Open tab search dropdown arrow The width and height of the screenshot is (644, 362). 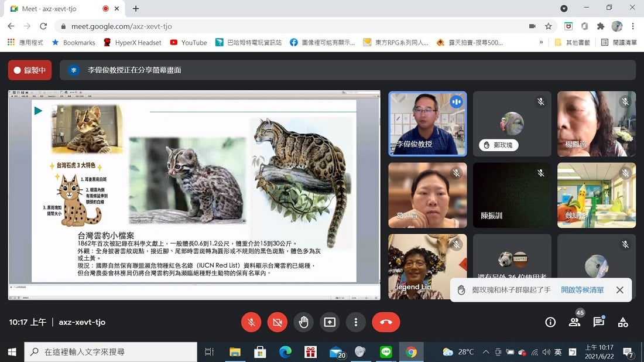(x=564, y=8)
